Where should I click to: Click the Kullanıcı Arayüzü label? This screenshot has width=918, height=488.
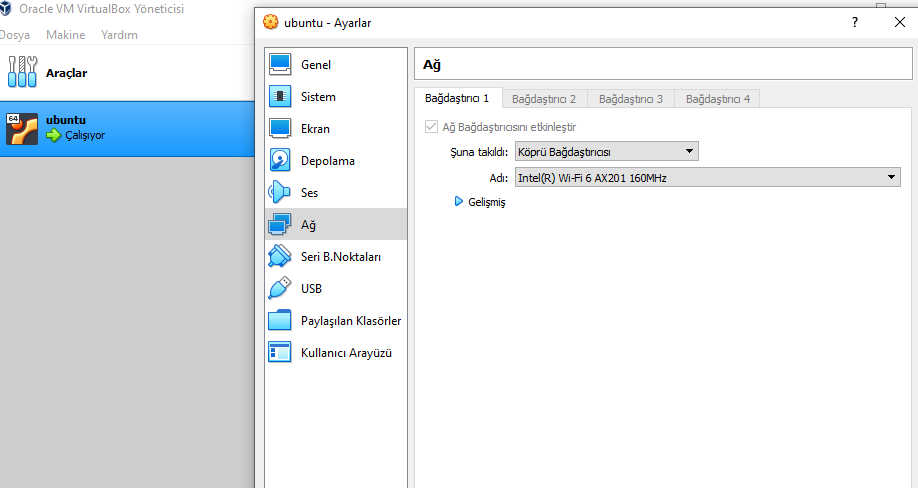click(346, 353)
